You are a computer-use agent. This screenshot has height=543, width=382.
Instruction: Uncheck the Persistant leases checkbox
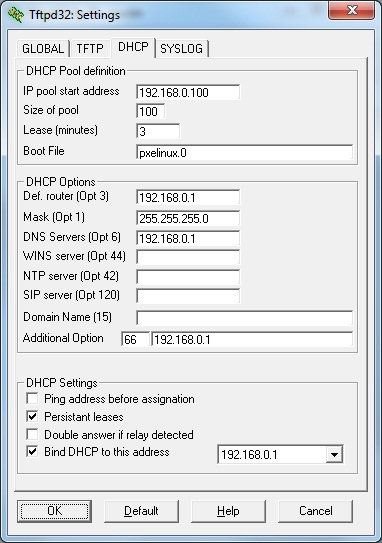(32, 416)
